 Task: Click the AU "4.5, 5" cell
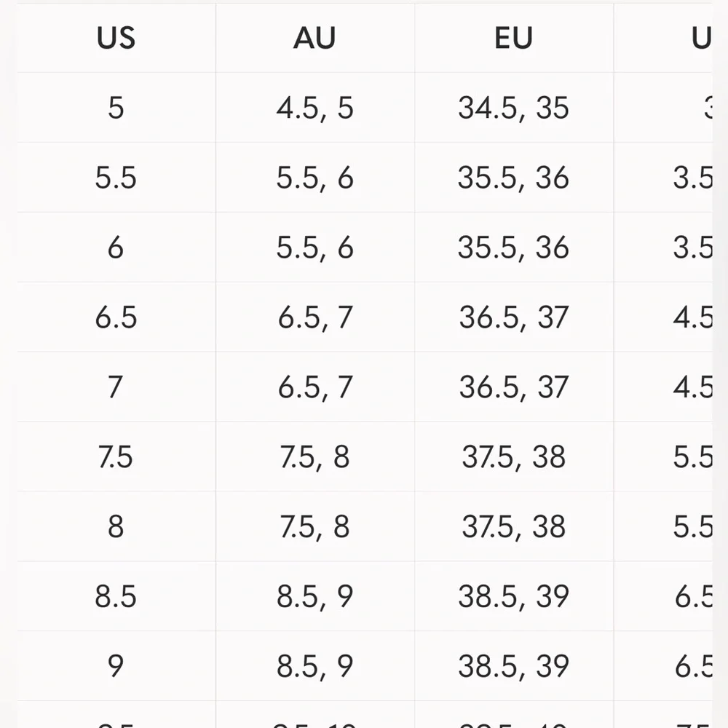click(x=314, y=108)
